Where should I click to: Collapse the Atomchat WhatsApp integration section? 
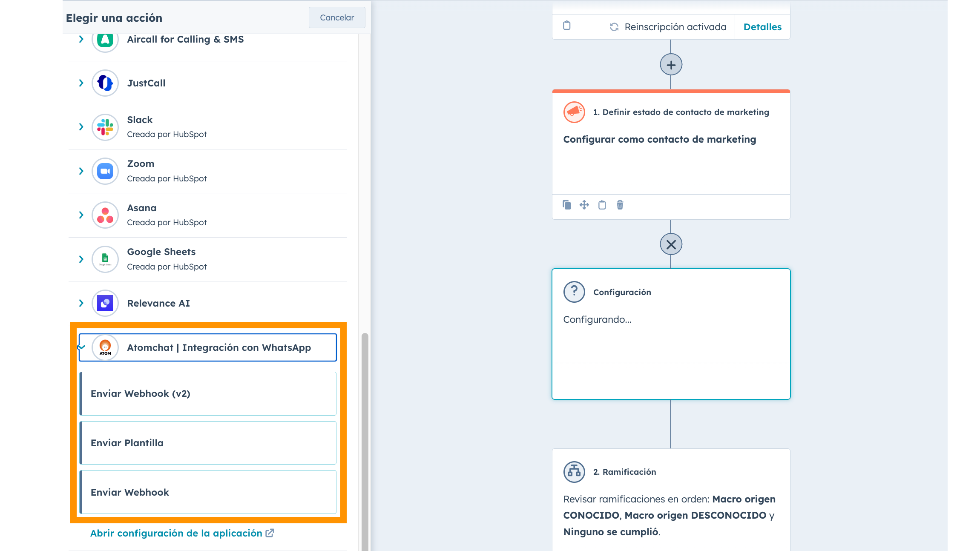tap(81, 347)
